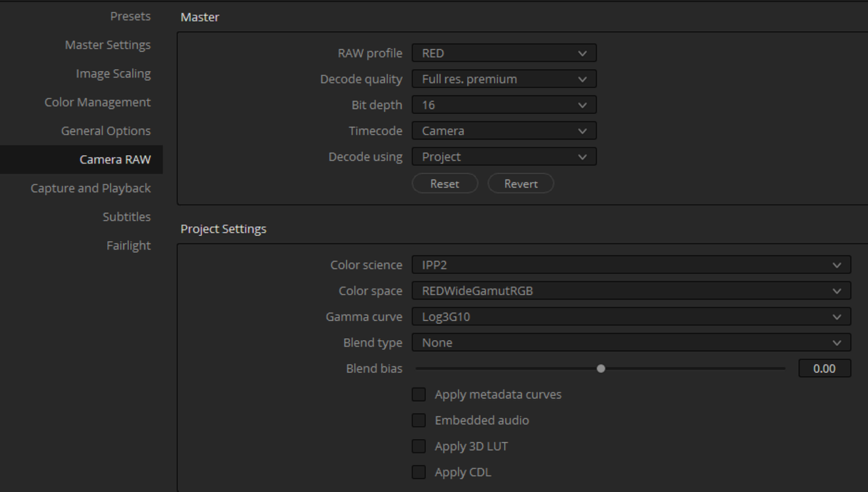This screenshot has height=492, width=868.
Task: Toggle the Embedded audio checkbox
Action: pyautogui.click(x=419, y=420)
